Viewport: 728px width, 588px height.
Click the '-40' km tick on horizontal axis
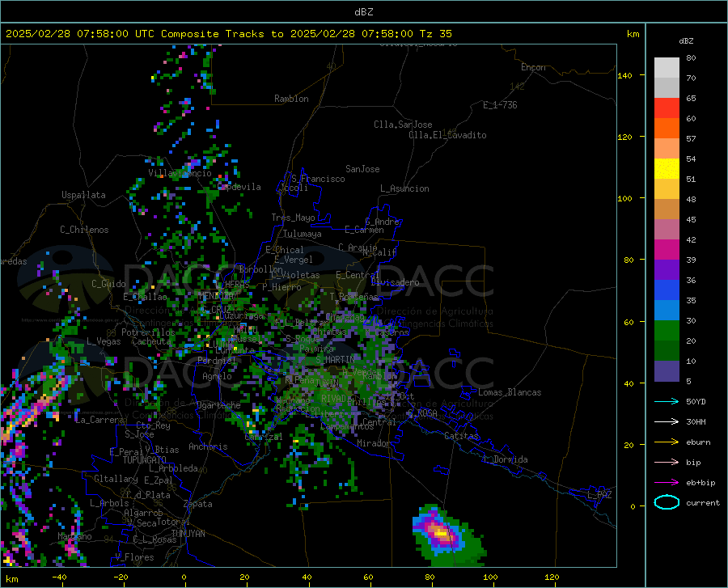pos(59,577)
